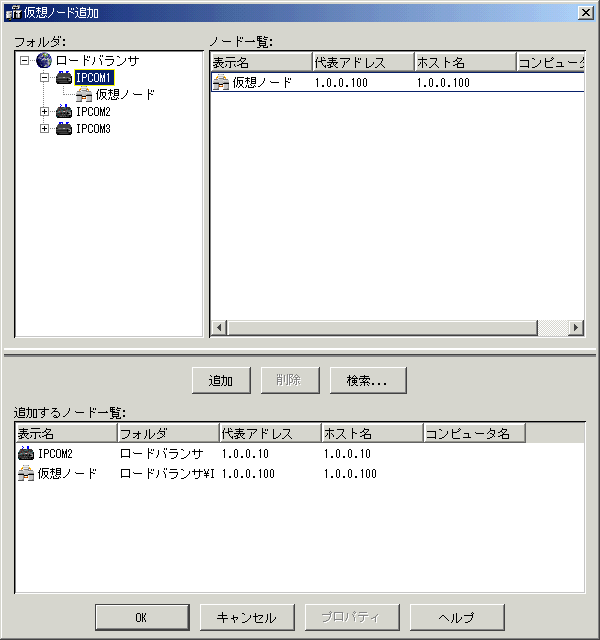The height and width of the screenshot is (640, 600).
Task: Select IPCOM2 label in folder tree
Action: [93, 111]
